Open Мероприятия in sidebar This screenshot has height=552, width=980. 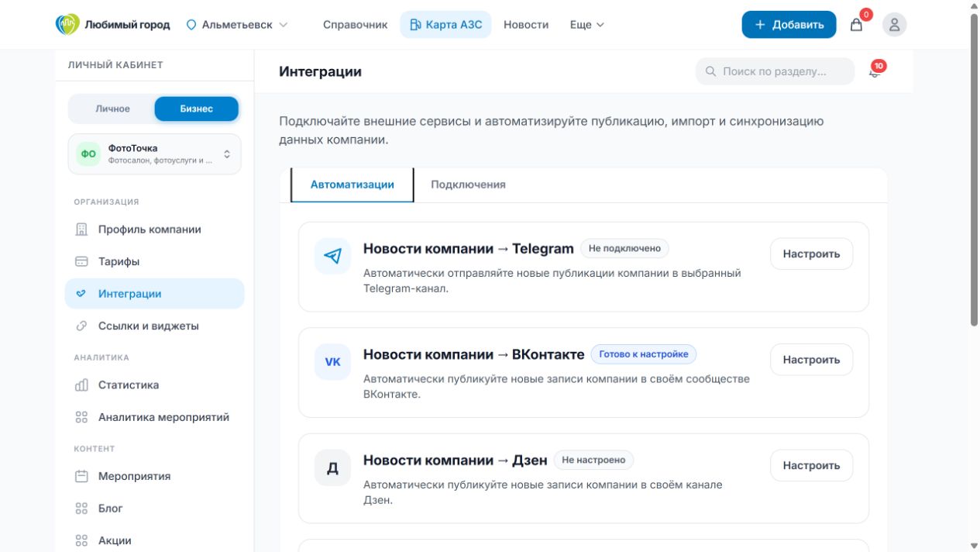[155, 477]
